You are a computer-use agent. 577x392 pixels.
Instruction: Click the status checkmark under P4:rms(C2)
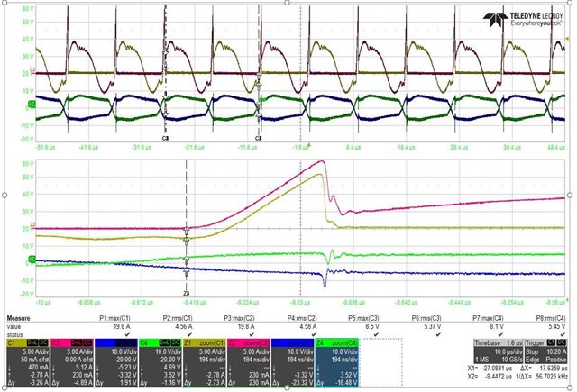(314, 334)
